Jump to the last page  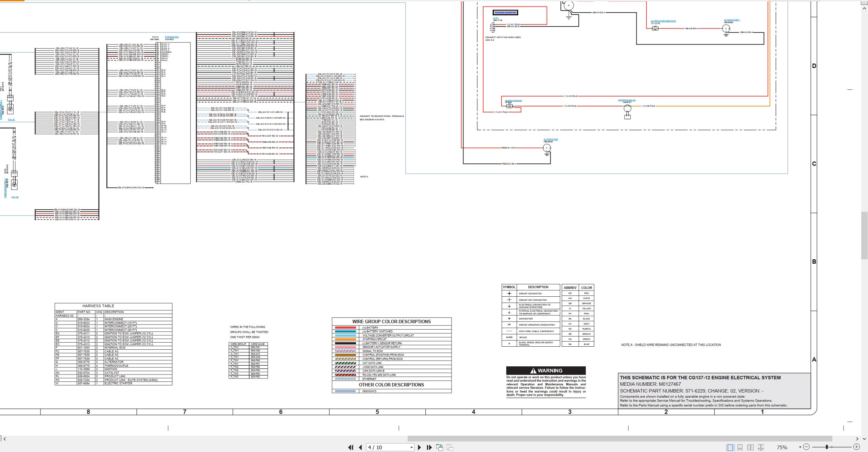429,447
